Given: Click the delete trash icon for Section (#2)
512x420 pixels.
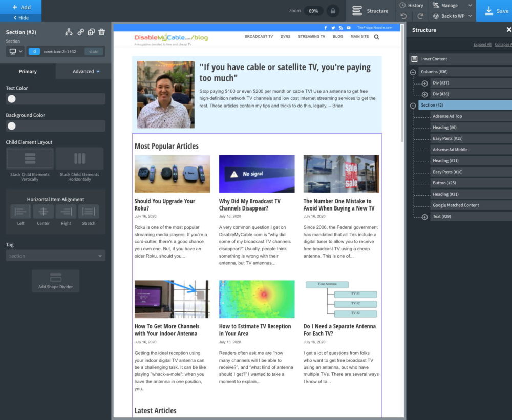Looking at the screenshot, I should tap(101, 32).
